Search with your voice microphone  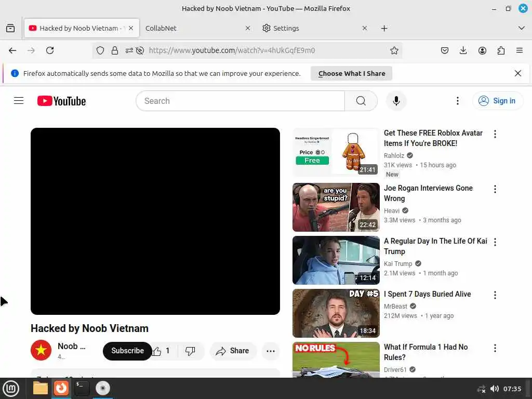point(396,101)
